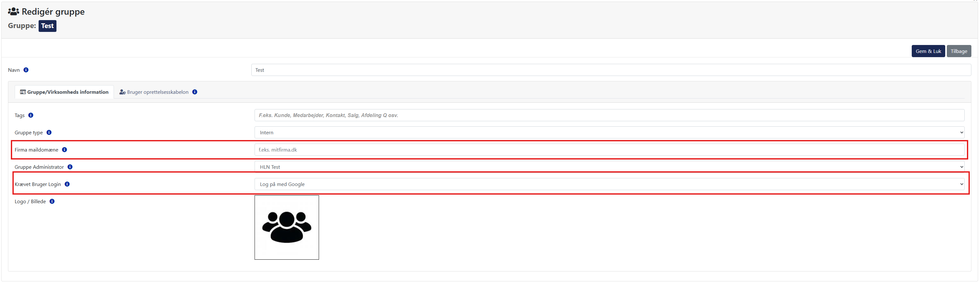Switch to Gruppe/Virksomheds information tab
This screenshot has width=980, height=282.
click(64, 92)
